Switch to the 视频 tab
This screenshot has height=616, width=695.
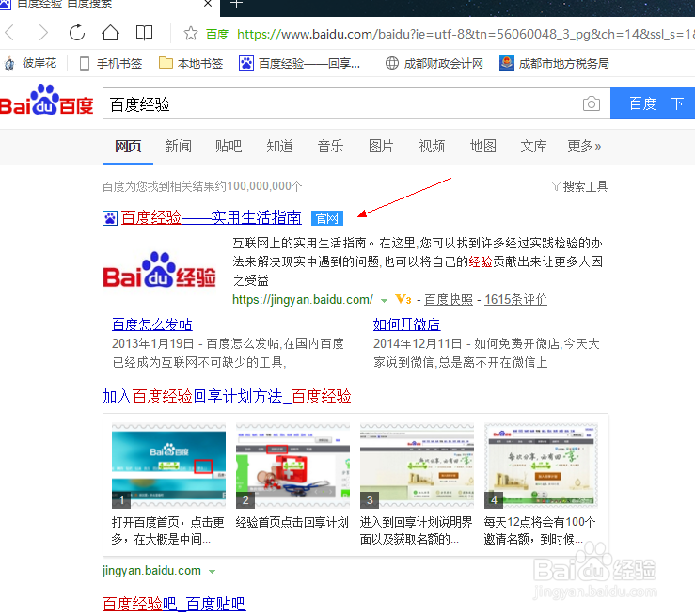433,146
